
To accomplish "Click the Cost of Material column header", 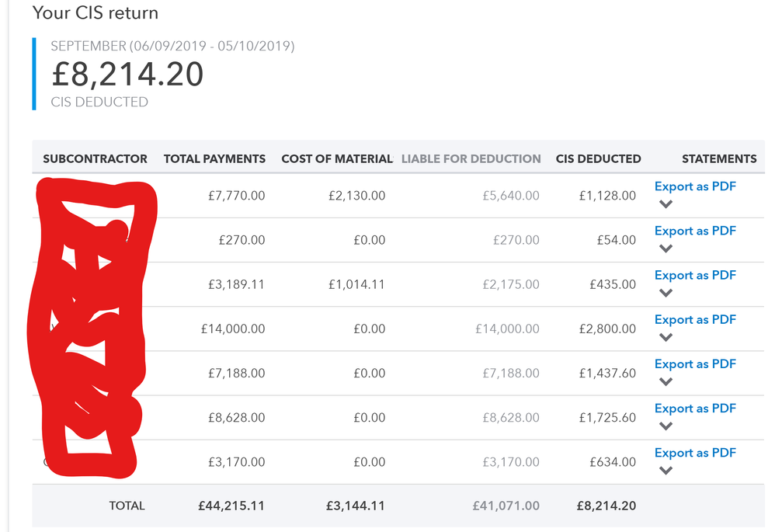I will (x=337, y=158).
